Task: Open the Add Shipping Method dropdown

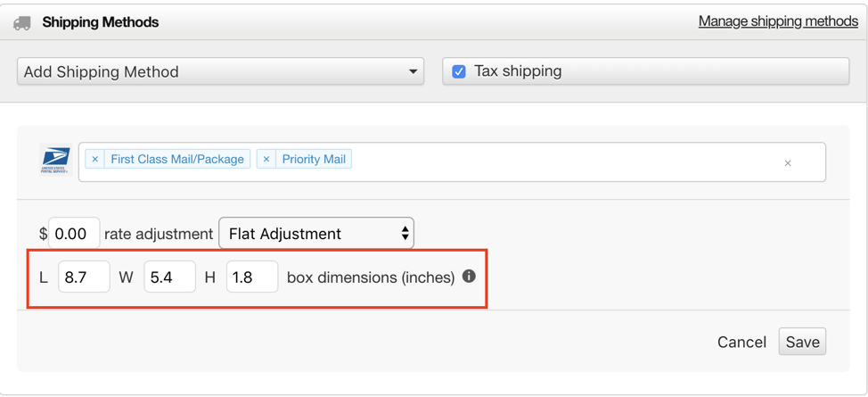Action: tap(220, 71)
